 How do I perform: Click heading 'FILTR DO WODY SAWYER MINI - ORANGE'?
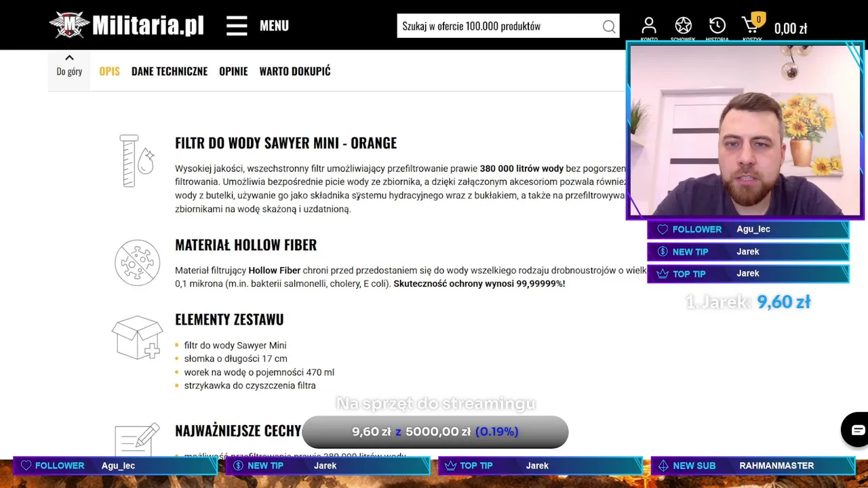point(285,143)
